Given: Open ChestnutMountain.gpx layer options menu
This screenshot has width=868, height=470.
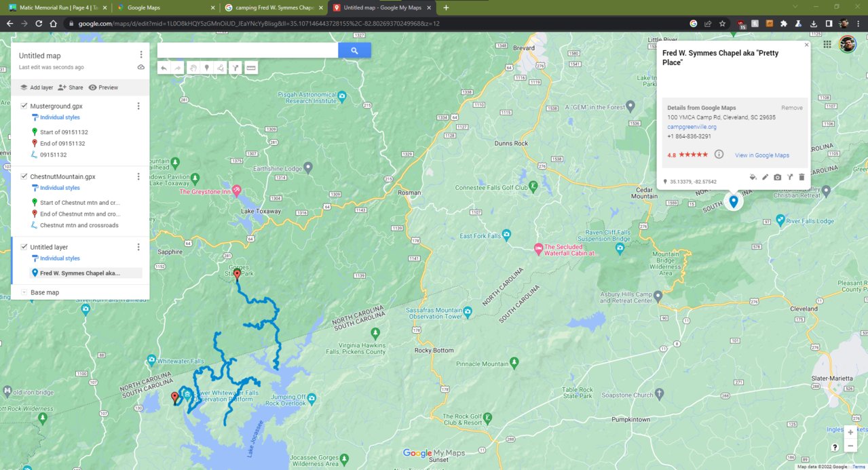Looking at the screenshot, I should [138, 177].
